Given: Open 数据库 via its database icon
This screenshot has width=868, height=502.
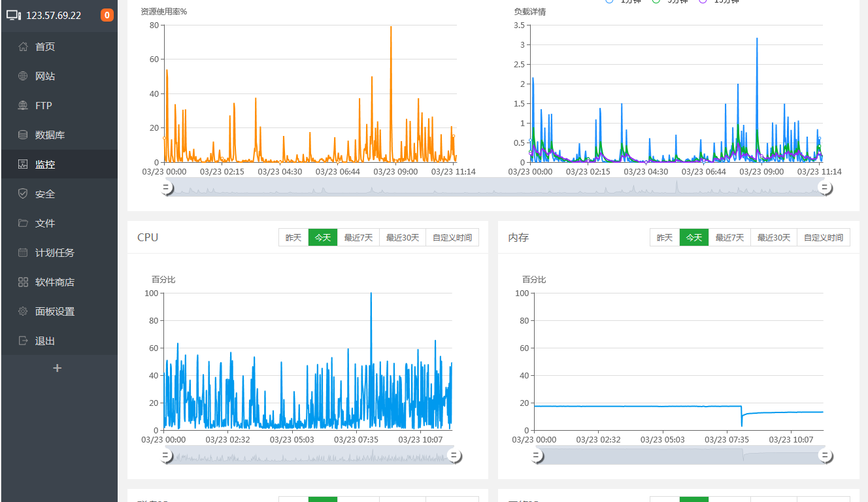Looking at the screenshot, I should tap(23, 135).
